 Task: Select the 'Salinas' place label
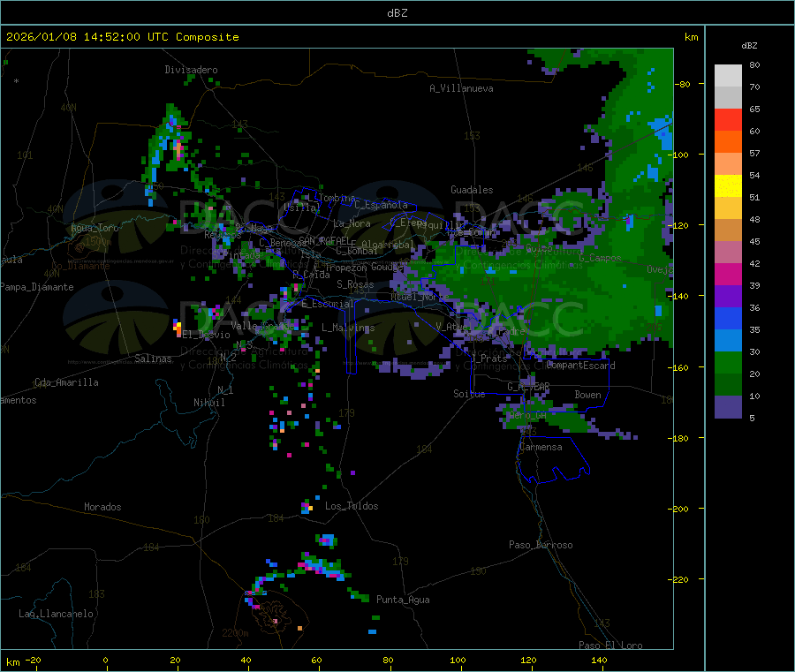pyautogui.click(x=153, y=359)
